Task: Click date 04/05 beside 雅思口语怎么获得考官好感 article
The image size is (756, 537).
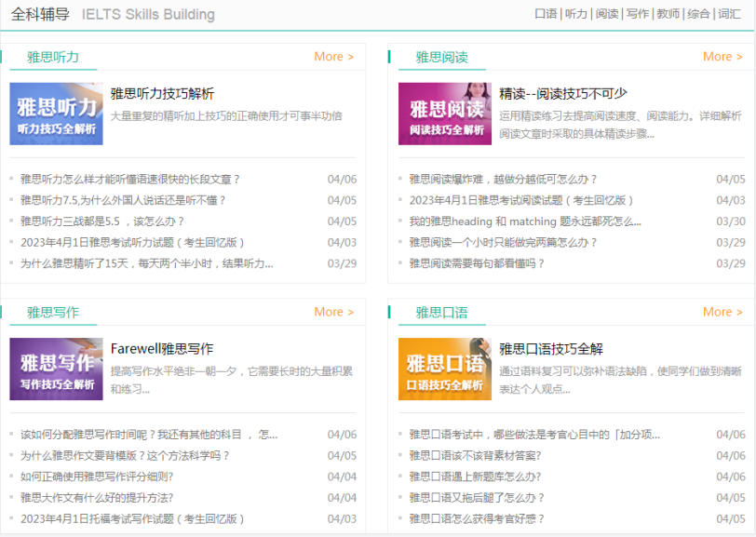Action: [x=731, y=519]
